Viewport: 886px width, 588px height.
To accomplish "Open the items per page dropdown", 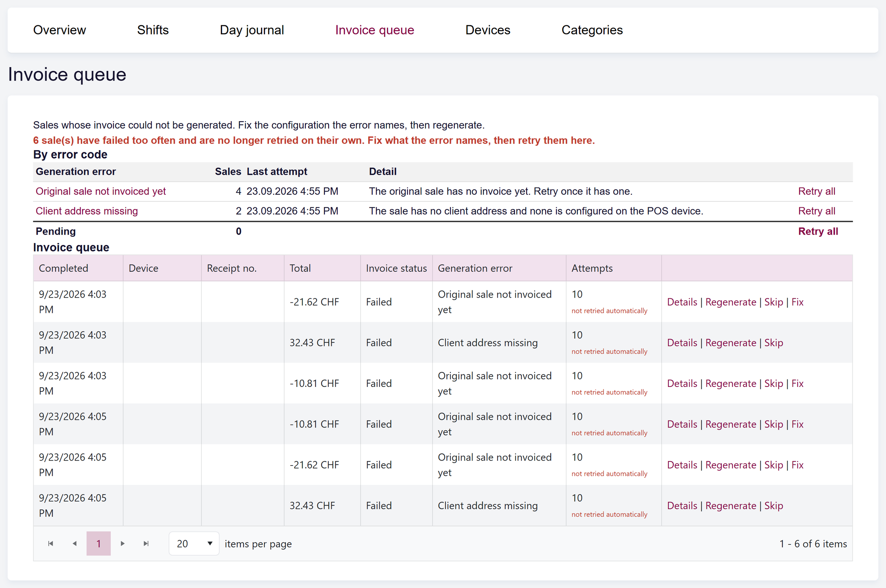I will tap(194, 543).
